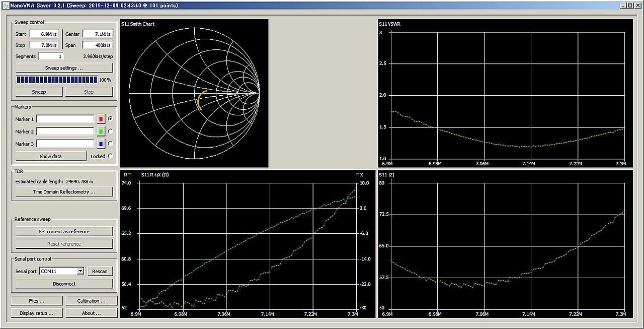Click the sweep progress bar
Viewport: 644px width, 329px height.
57,80
